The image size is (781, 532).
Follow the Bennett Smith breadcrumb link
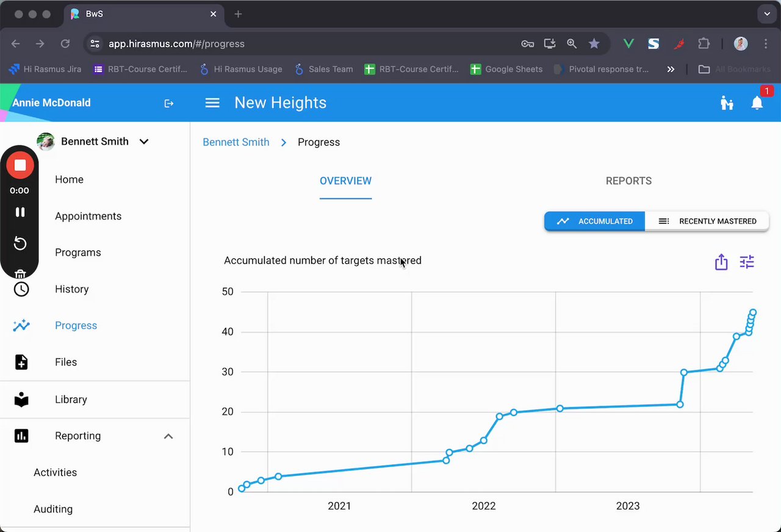[236, 142]
